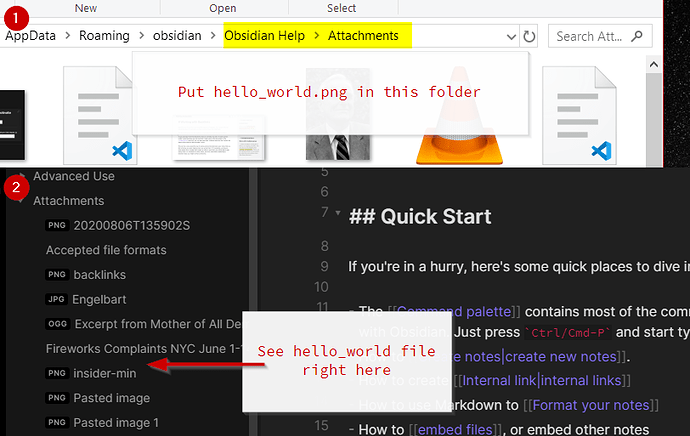Open the Accepted file formats note
The width and height of the screenshot is (690, 436).
(x=106, y=250)
